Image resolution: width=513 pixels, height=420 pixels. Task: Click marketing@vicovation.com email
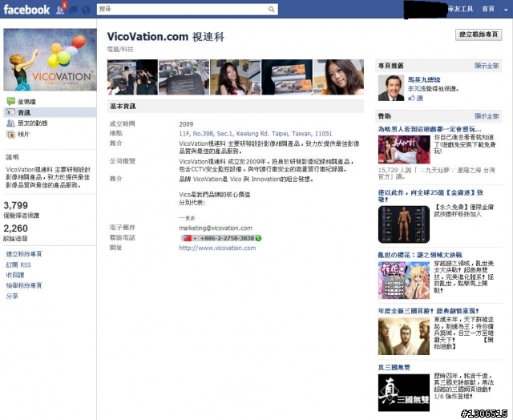pyautogui.click(x=216, y=228)
